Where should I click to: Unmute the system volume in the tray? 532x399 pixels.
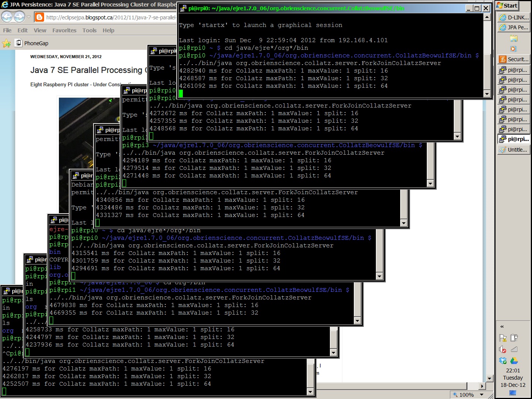[503, 350]
